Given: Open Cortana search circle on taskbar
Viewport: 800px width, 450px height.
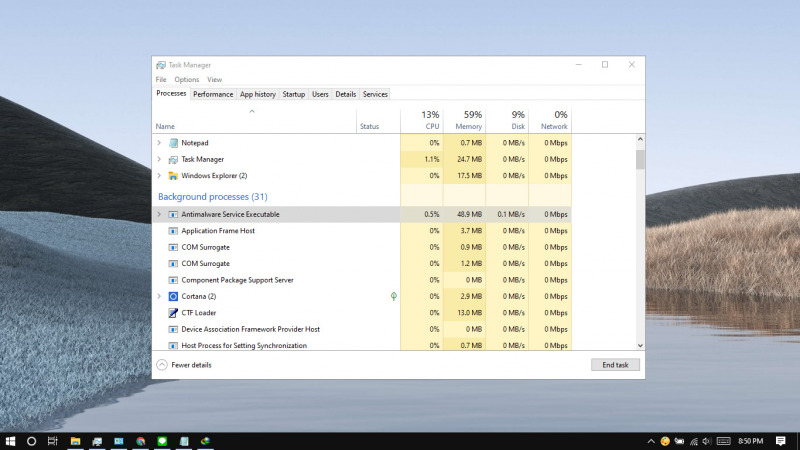Looking at the screenshot, I should tap(31, 441).
